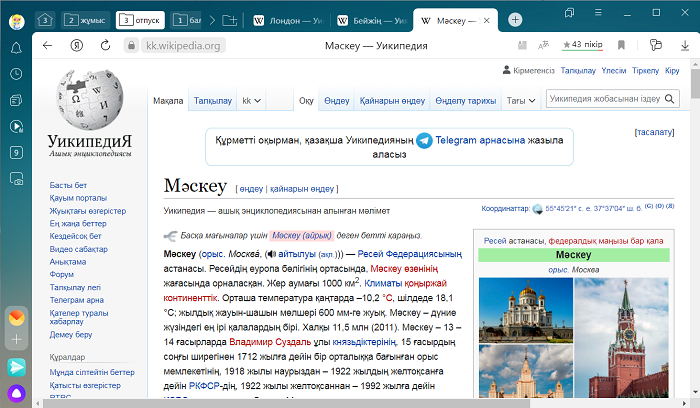Create a new tab group
Viewport: 700px width, 408px height.
229,20
